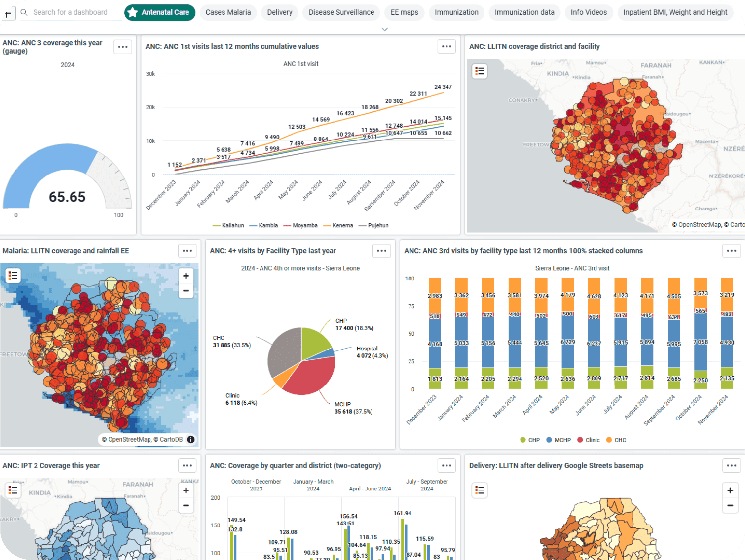
Task: Open options menu for ANC 3rd visits stacked columns
Action: (x=731, y=251)
